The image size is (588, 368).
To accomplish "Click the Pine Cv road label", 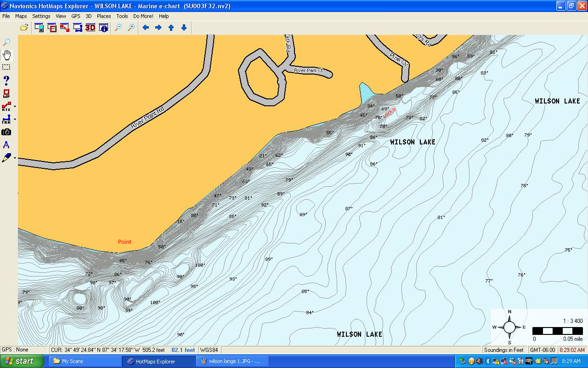I will [399, 59].
